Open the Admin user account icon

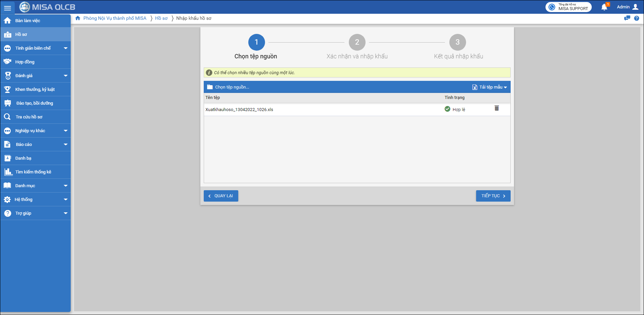tap(635, 7)
